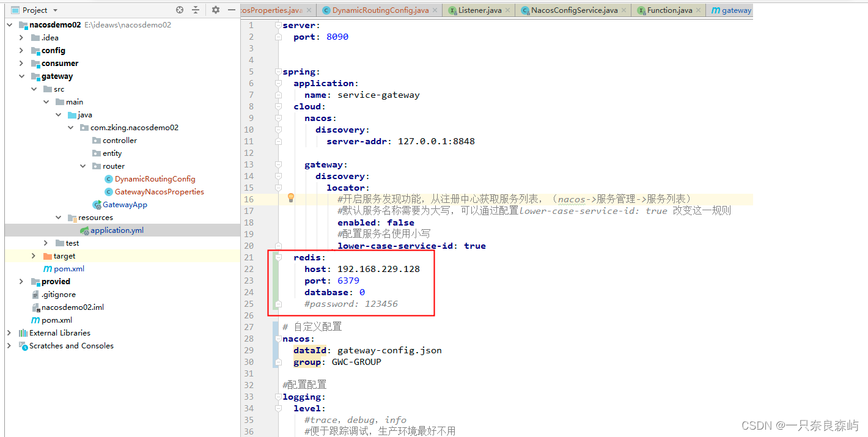Fold the spring block at line 5
Screen dimensions: 868x437
278,72
